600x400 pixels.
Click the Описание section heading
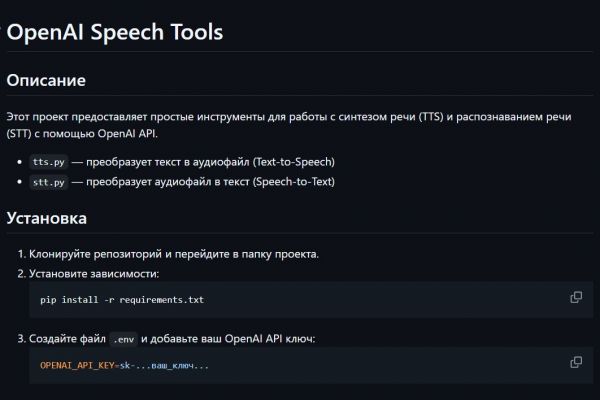tap(46, 80)
